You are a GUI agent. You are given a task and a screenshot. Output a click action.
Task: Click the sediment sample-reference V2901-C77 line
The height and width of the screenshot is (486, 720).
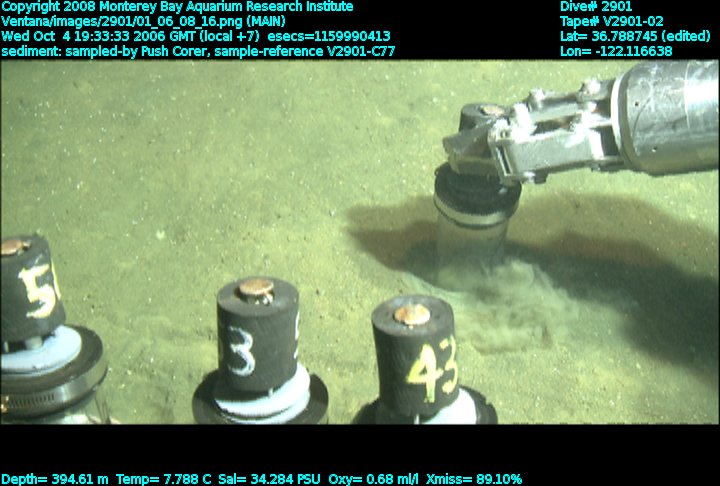click(198, 51)
